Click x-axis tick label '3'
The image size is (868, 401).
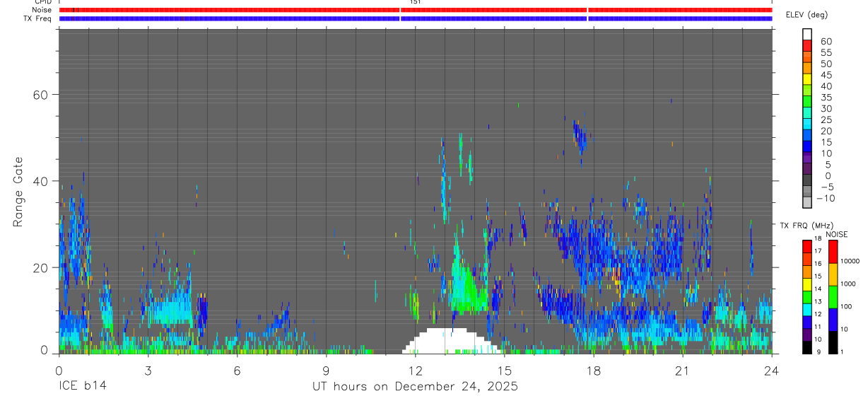[x=148, y=370]
